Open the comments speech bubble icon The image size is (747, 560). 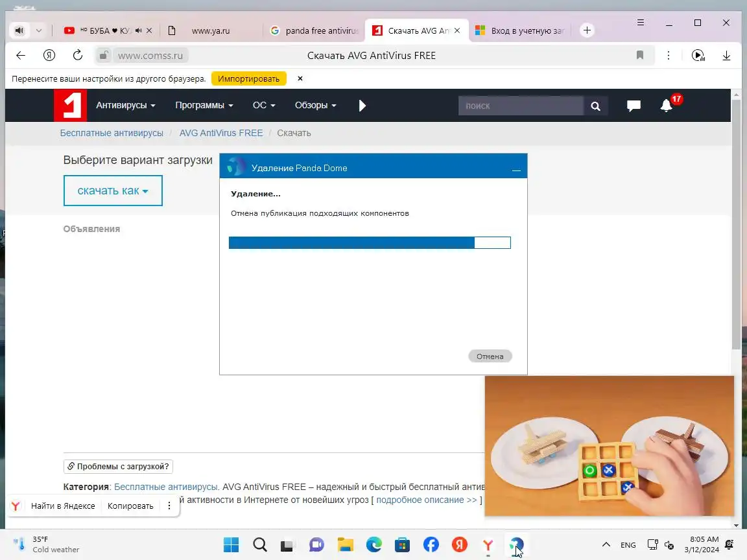tap(634, 106)
